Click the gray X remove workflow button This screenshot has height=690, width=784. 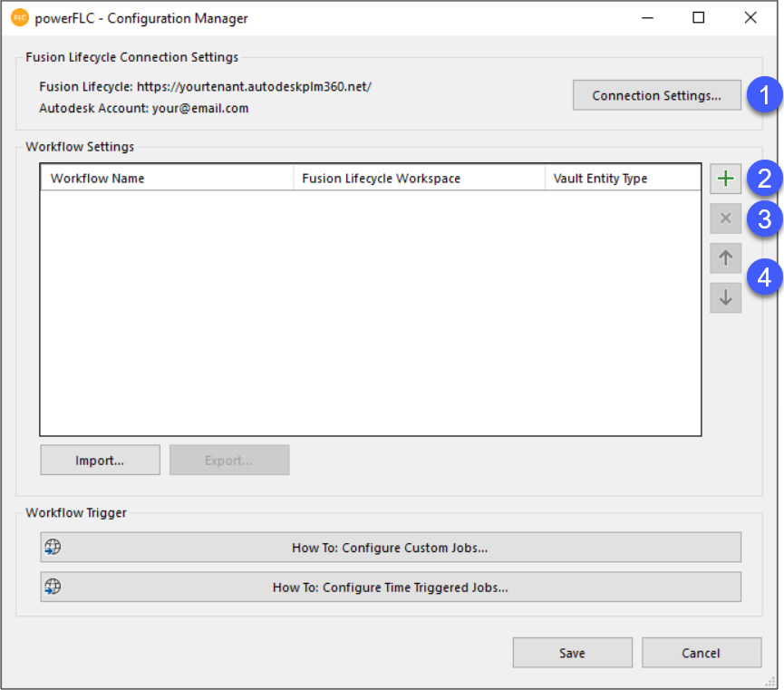(725, 219)
